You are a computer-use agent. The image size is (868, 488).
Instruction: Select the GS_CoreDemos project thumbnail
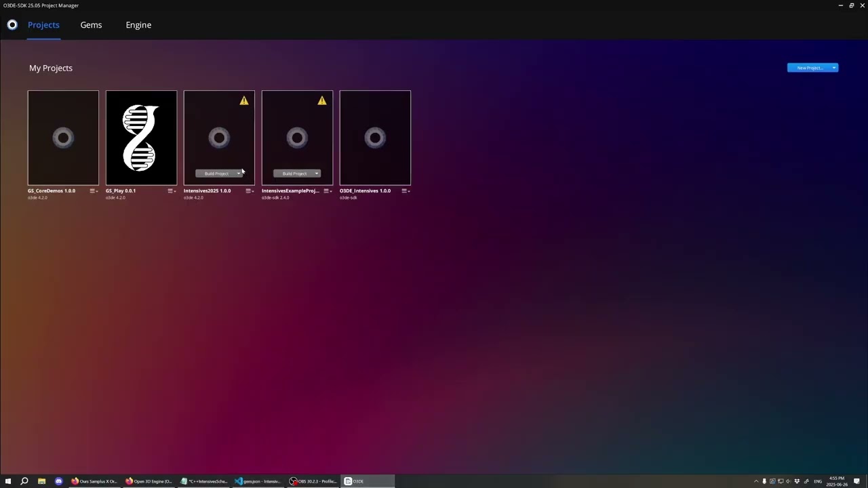tap(63, 138)
